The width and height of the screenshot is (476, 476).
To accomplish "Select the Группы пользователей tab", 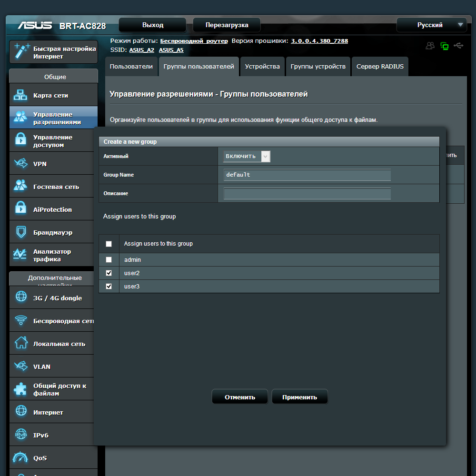I will coord(199,67).
